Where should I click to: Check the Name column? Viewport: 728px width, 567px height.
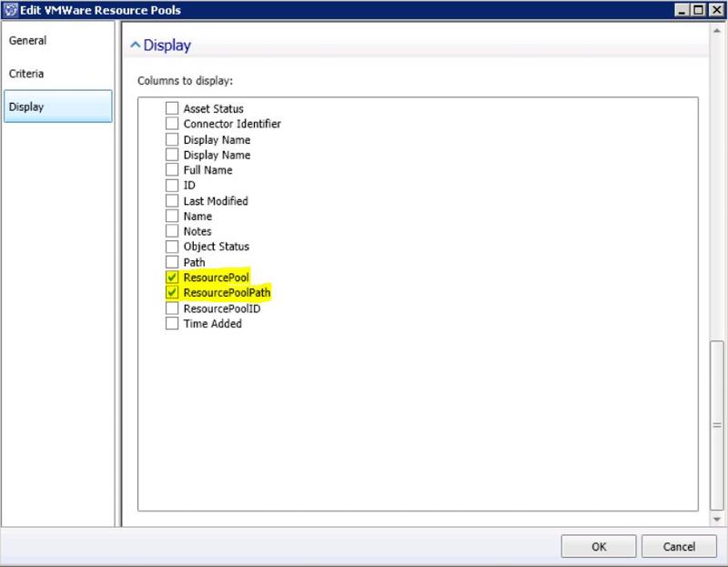pyautogui.click(x=172, y=216)
